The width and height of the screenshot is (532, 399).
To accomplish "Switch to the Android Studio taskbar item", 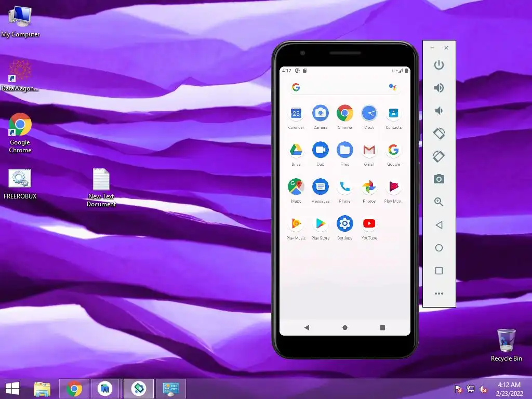I will (105, 389).
